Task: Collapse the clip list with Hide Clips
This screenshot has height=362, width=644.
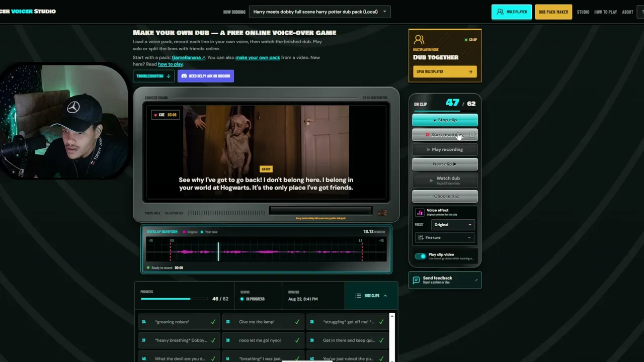Action: (x=371, y=296)
